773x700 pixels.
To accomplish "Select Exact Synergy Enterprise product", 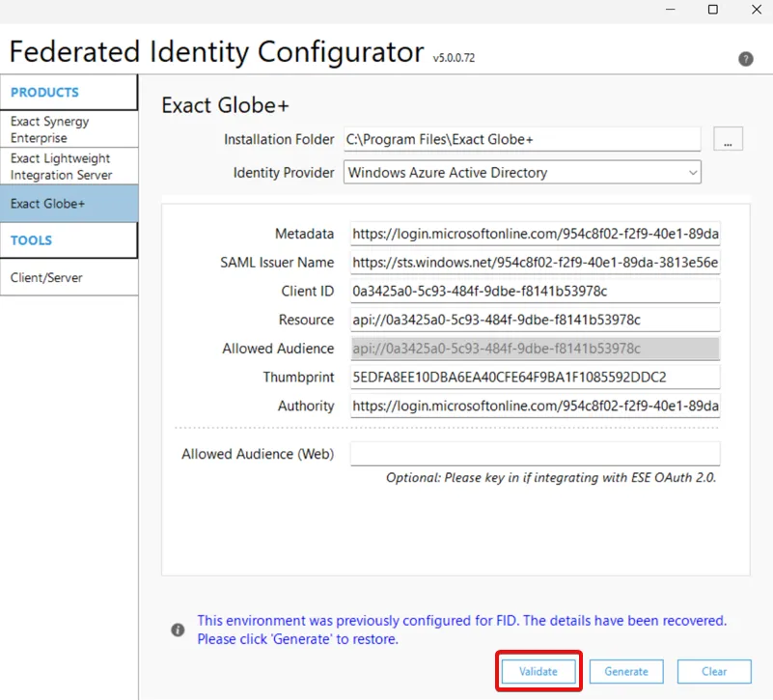I will 69,129.
